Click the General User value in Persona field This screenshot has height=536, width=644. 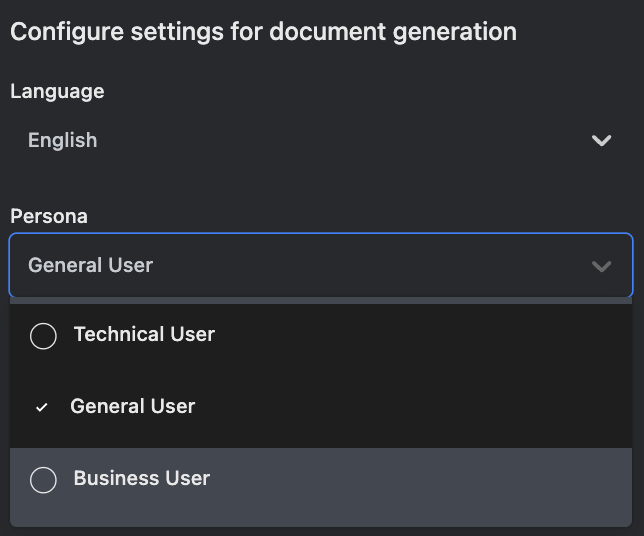(90, 266)
